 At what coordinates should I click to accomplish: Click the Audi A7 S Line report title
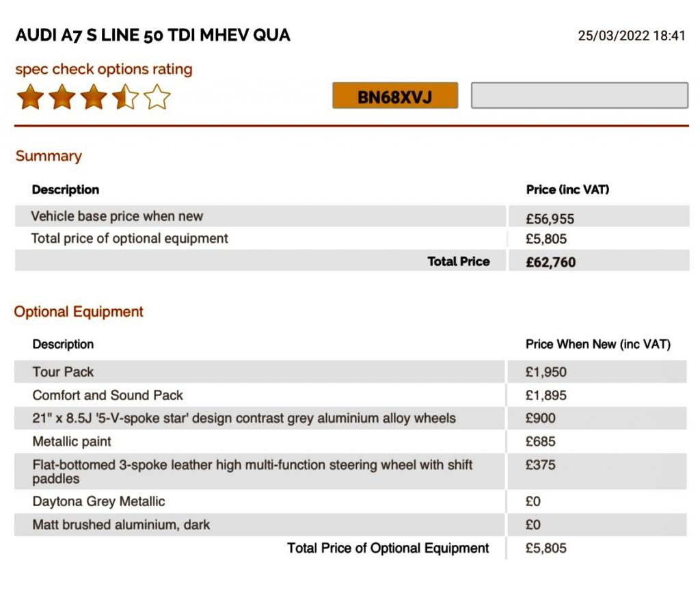[x=153, y=36]
